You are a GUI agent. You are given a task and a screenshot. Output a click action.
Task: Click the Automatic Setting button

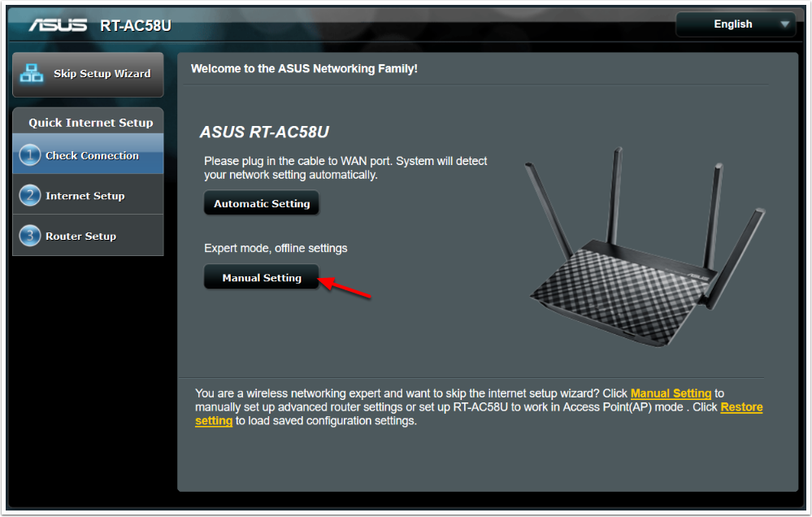pyautogui.click(x=262, y=203)
